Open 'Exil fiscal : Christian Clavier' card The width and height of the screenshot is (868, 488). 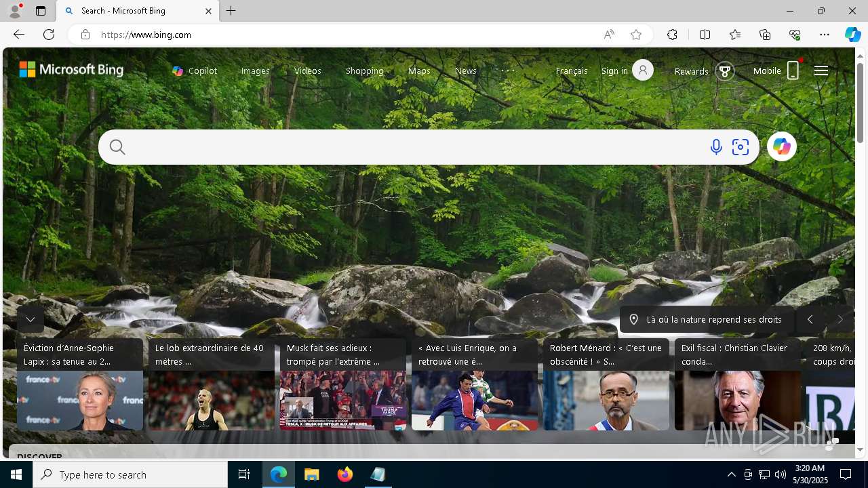coord(738,384)
